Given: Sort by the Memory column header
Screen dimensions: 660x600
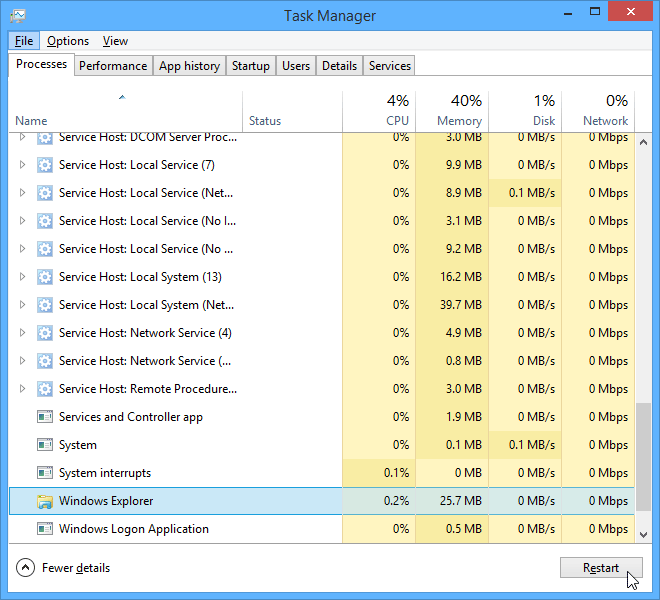Looking at the screenshot, I should tap(452, 112).
